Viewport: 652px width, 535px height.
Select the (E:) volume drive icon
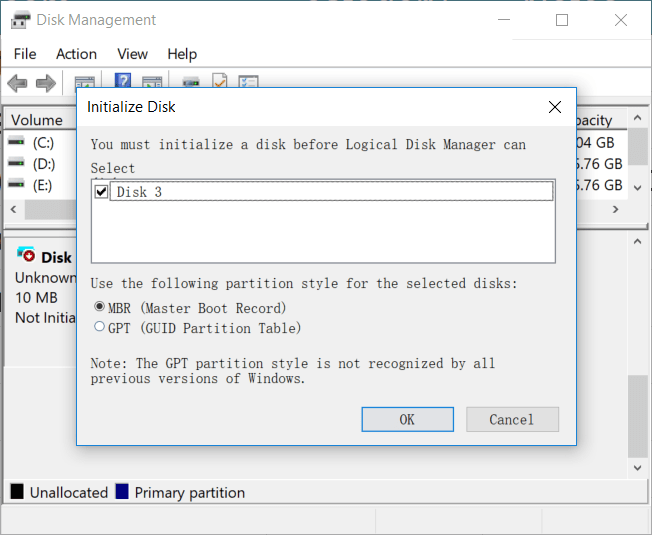(16, 183)
